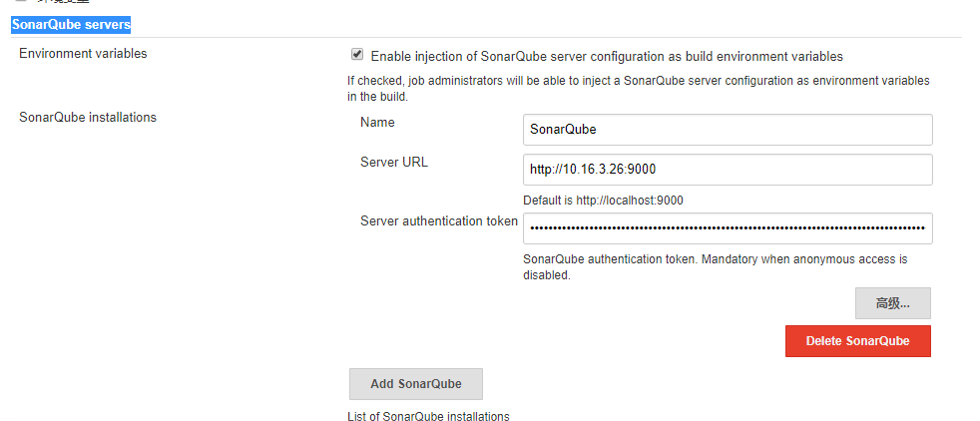Click the "Default is http://localhost:9000" hint text

point(603,200)
